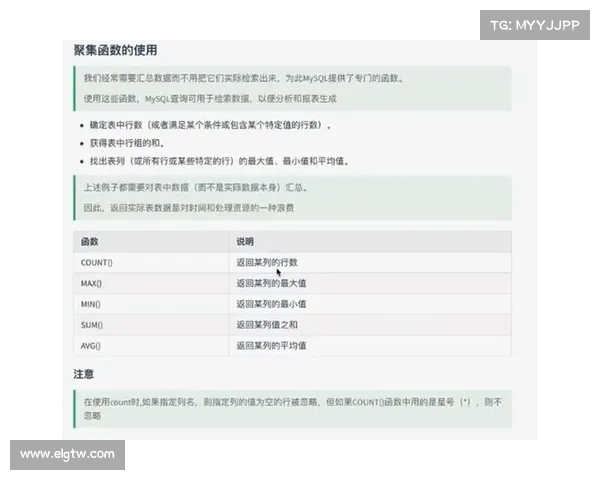
Task: Click the cell "返回某列的最大值"
Action: pos(370,283)
